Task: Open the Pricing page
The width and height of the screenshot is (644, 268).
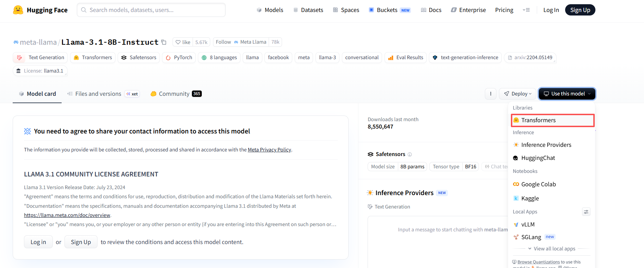Action: [504, 10]
